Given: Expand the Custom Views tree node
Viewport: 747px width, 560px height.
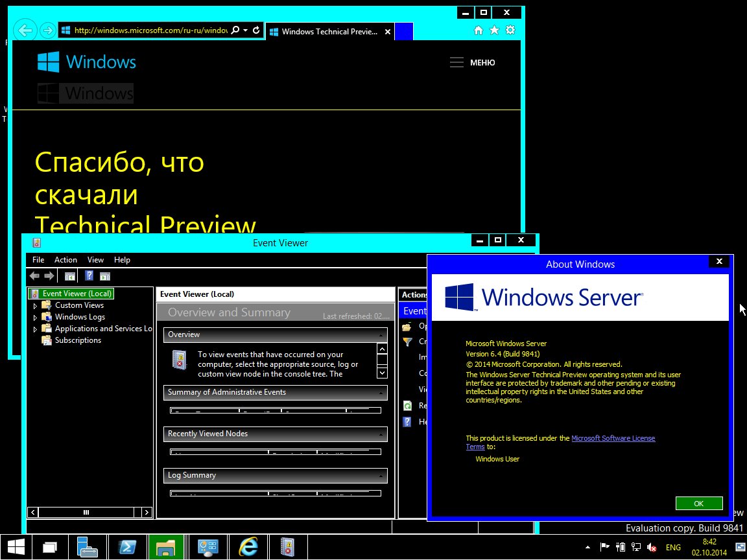Looking at the screenshot, I should [35, 306].
